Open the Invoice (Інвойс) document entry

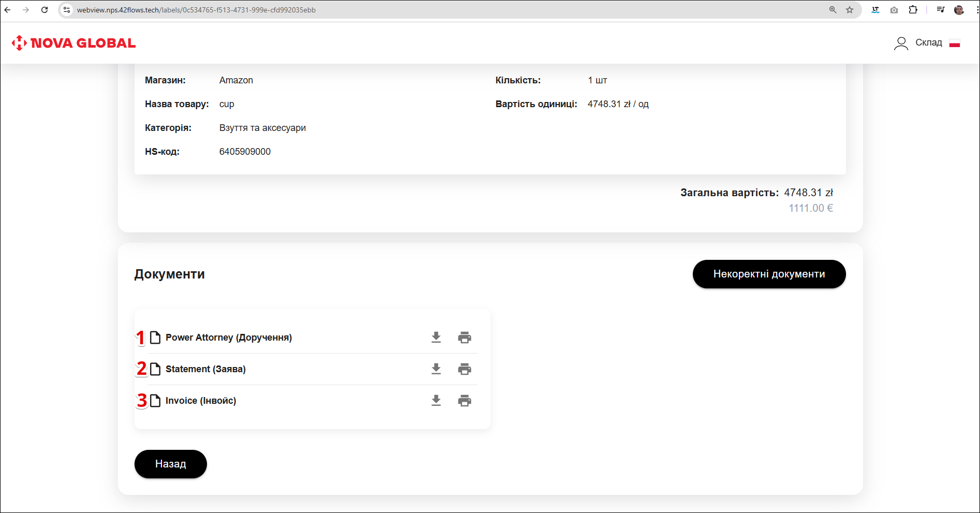tap(201, 401)
